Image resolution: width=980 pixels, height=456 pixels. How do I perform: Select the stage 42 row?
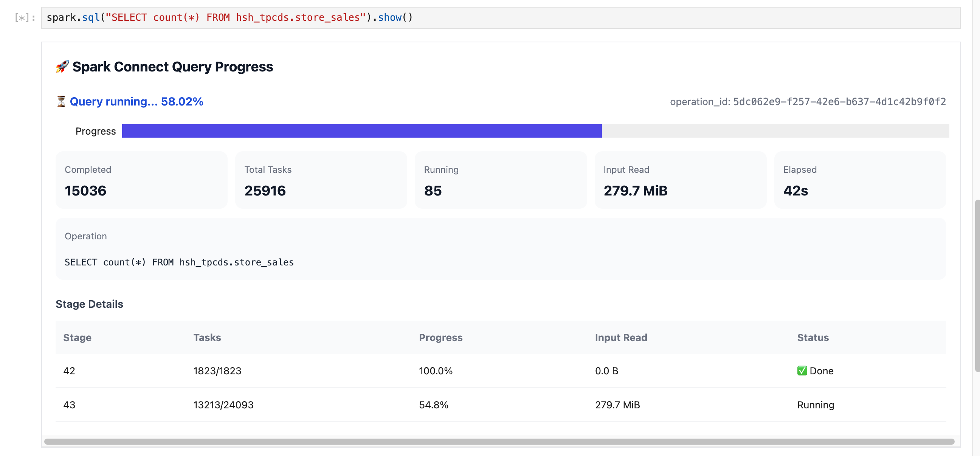pyautogui.click(x=501, y=371)
